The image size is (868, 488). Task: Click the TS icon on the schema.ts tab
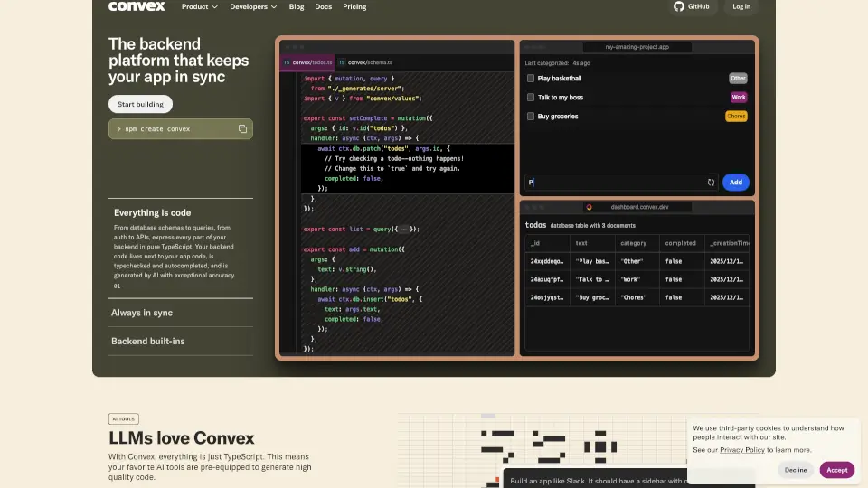click(x=341, y=62)
